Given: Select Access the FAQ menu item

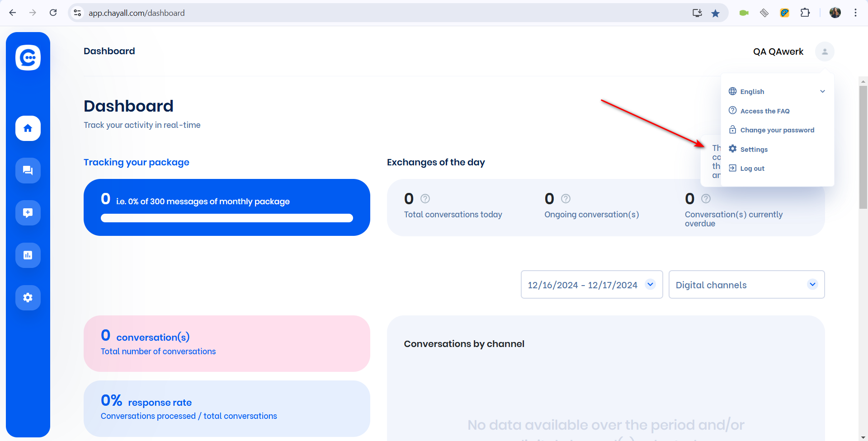Looking at the screenshot, I should click(x=759, y=111).
